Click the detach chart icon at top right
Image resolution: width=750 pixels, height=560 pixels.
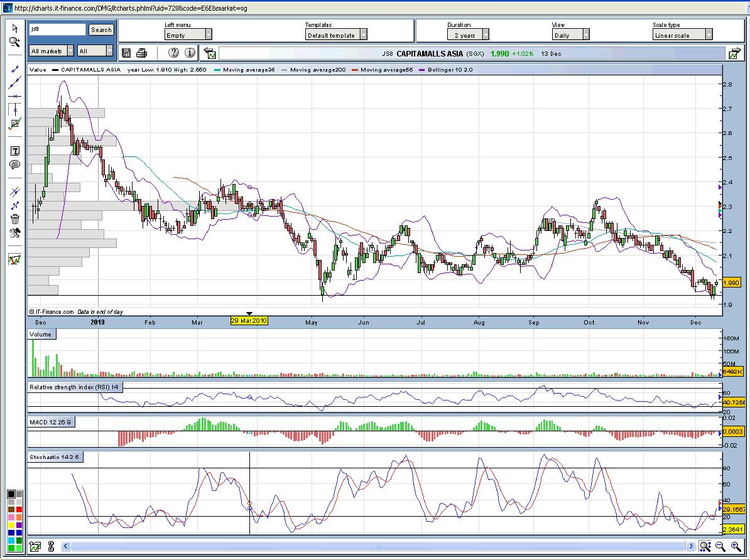click(734, 53)
